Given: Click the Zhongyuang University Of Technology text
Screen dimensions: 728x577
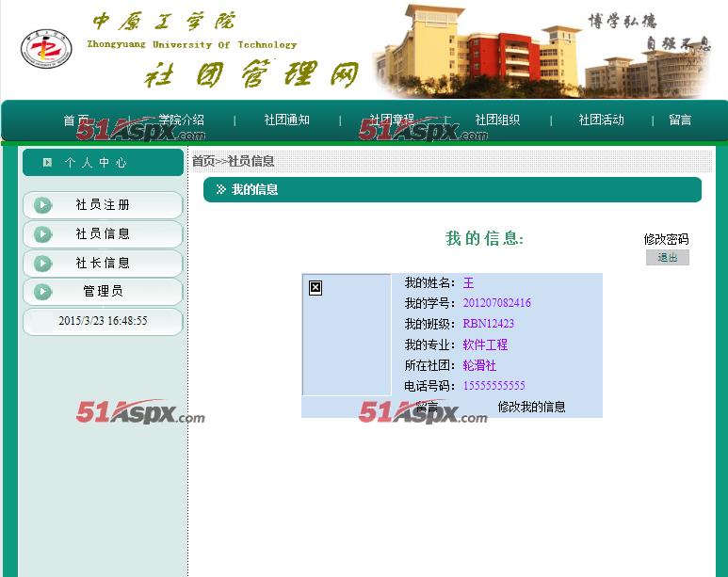Looking at the screenshot, I should [192, 44].
